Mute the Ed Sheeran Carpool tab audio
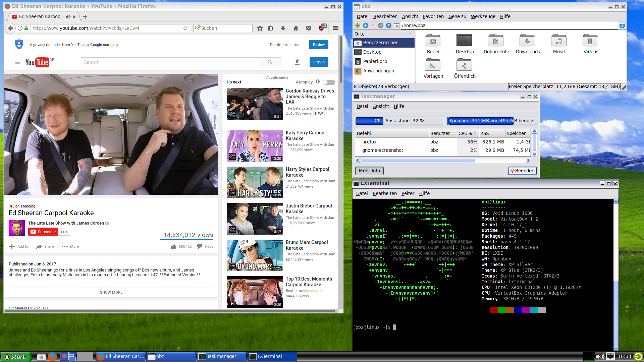Image resolution: width=644 pixels, height=362 pixels. point(68,17)
